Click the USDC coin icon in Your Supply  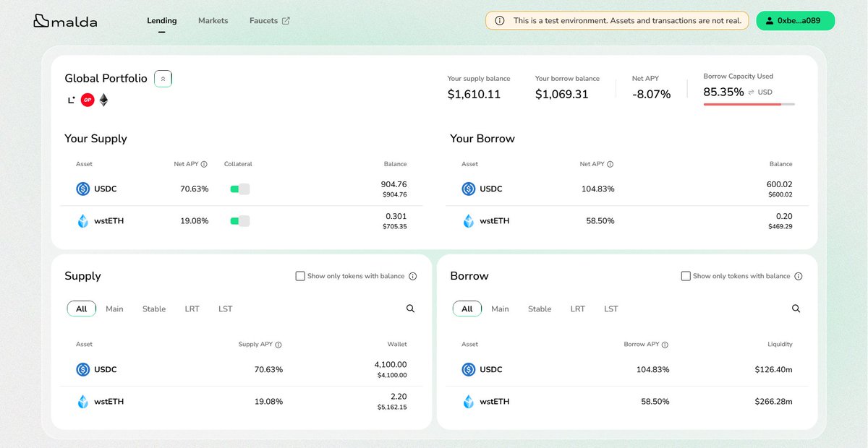(83, 189)
